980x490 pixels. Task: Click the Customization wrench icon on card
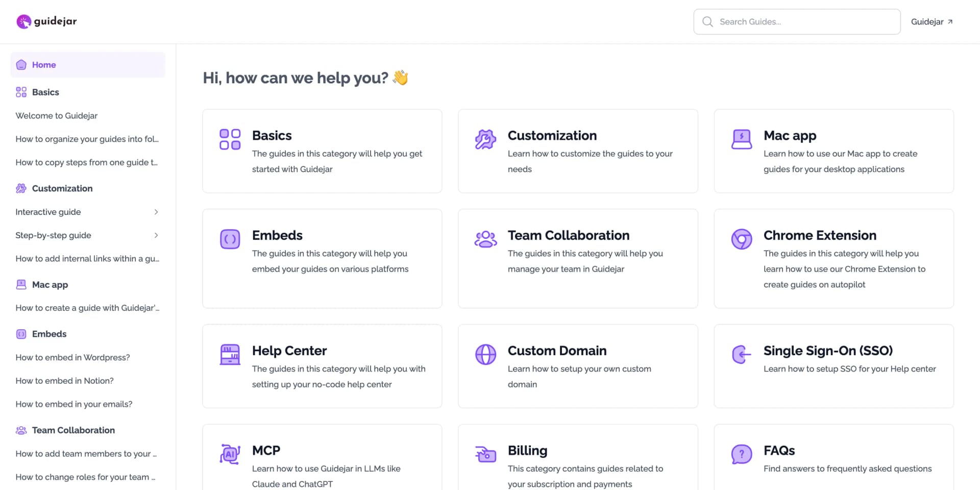(x=485, y=139)
